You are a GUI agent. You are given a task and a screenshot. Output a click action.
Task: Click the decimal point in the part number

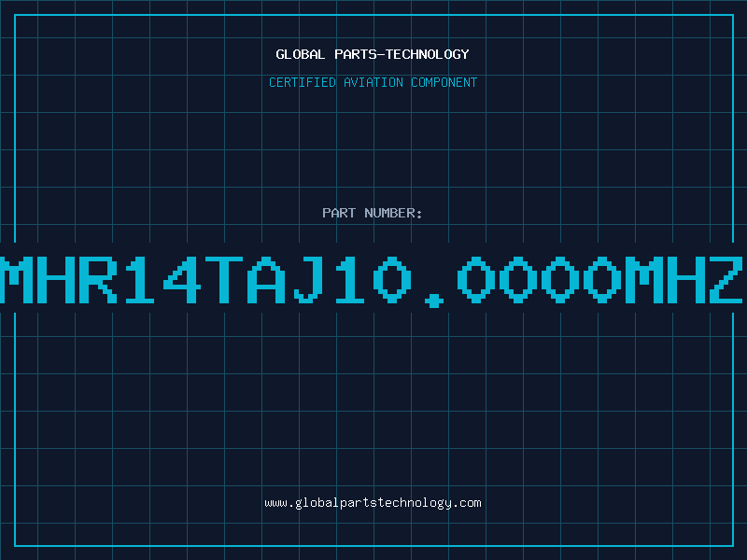[434, 300]
